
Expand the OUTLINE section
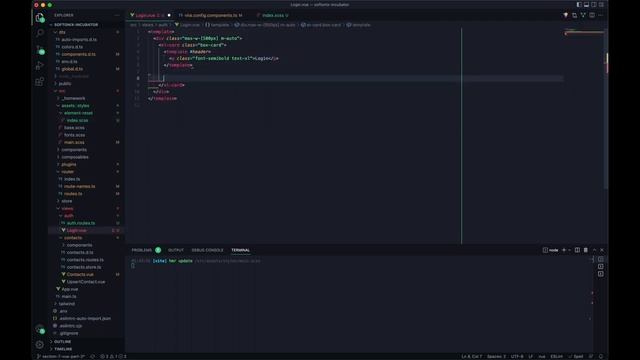62,341
